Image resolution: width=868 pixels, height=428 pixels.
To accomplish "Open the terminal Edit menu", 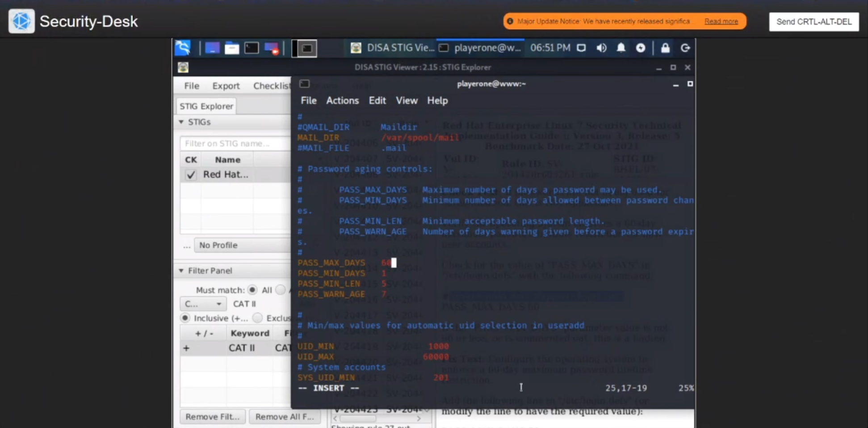I will coord(377,101).
